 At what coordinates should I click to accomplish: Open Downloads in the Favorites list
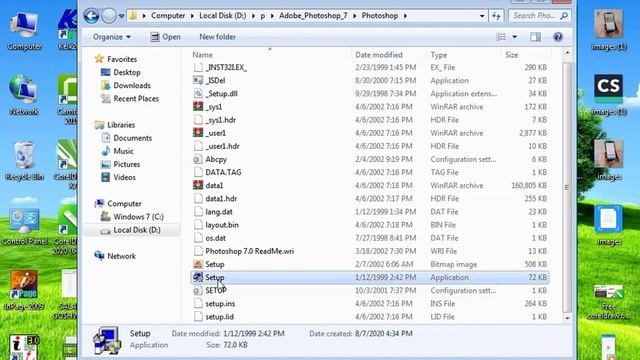point(132,85)
